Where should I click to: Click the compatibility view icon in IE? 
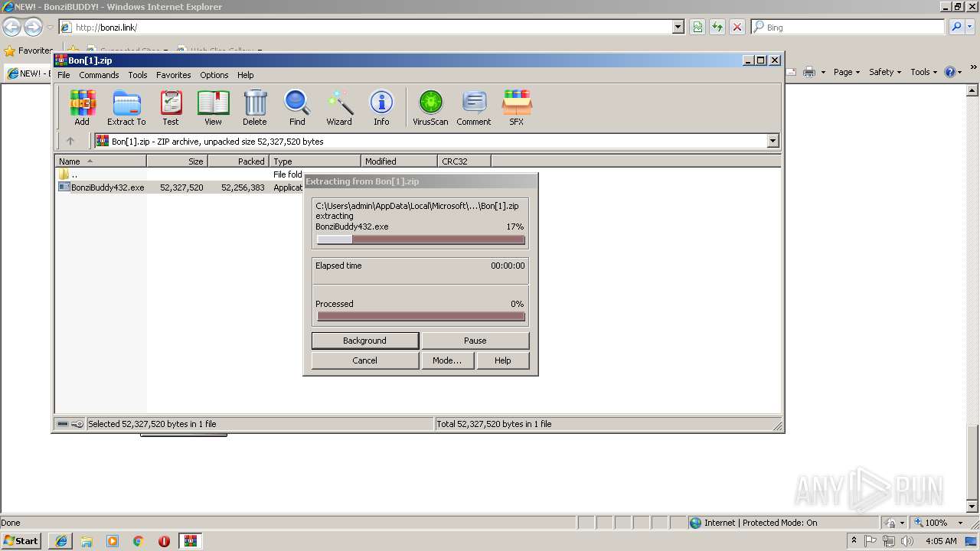(697, 27)
